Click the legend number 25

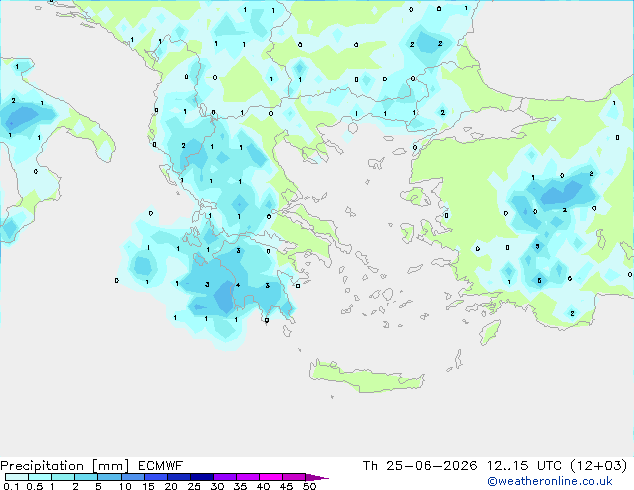194,486
